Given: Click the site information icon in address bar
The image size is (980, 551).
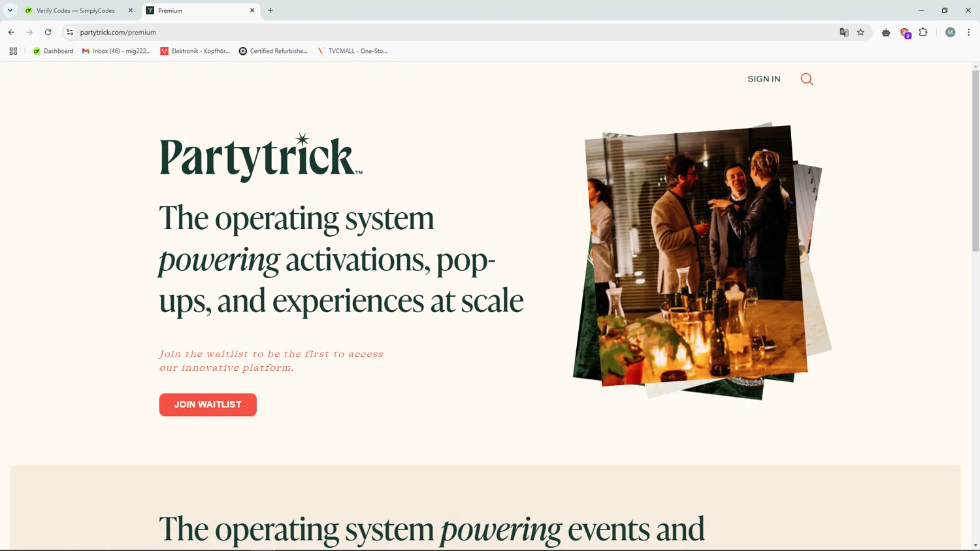Looking at the screenshot, I should [x=70, y=32].
